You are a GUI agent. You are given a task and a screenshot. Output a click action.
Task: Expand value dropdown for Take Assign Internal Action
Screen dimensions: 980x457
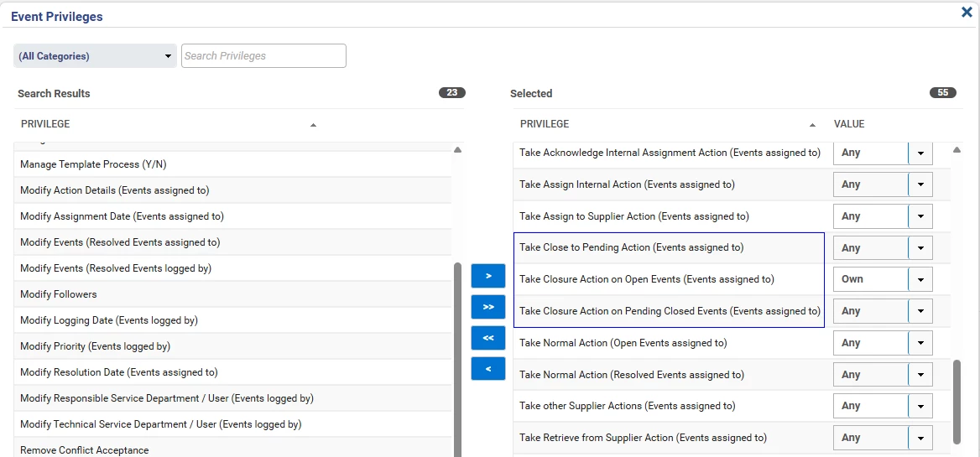(x=920, y=184)
